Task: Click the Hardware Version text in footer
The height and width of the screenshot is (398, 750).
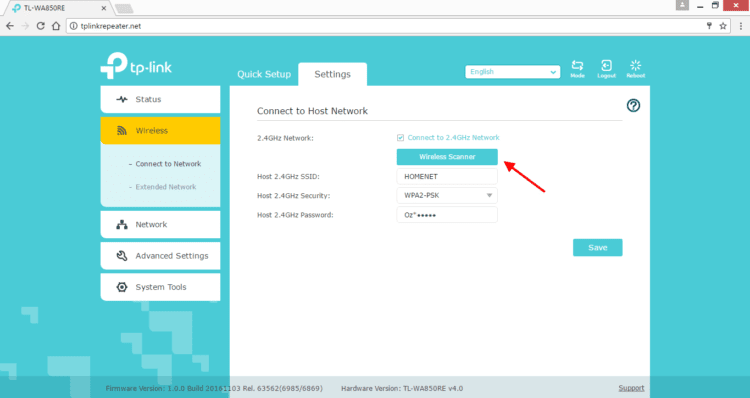Action: [x=402, y=388]
